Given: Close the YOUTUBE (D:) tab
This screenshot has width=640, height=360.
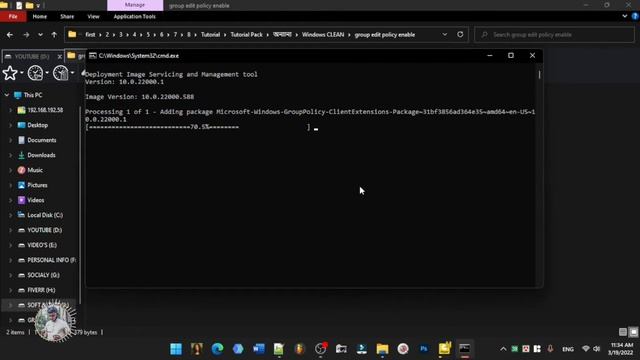Looking at the screenshot, I should [60, 56].
